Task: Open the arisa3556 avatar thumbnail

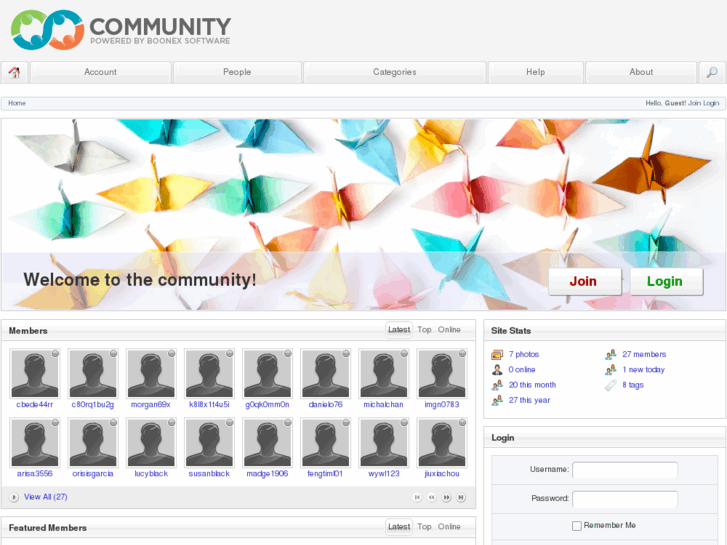Action: pyautogui.click(x=35, y=442)
